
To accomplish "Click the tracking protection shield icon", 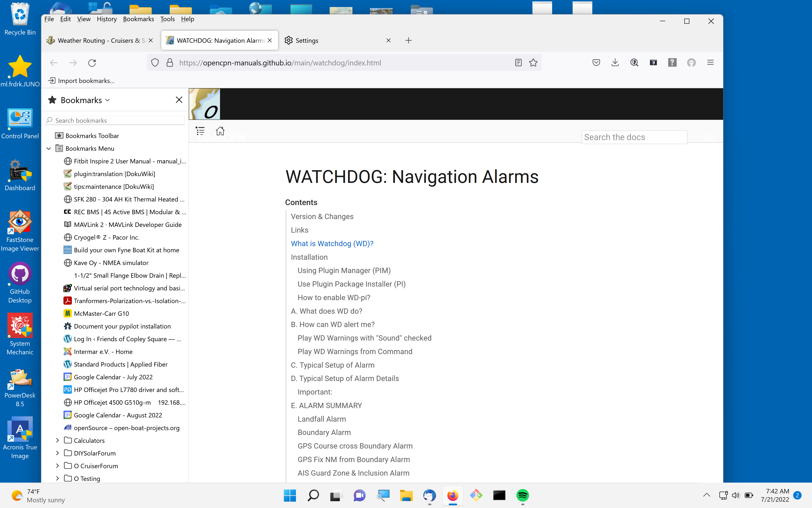I will [155, 62].
